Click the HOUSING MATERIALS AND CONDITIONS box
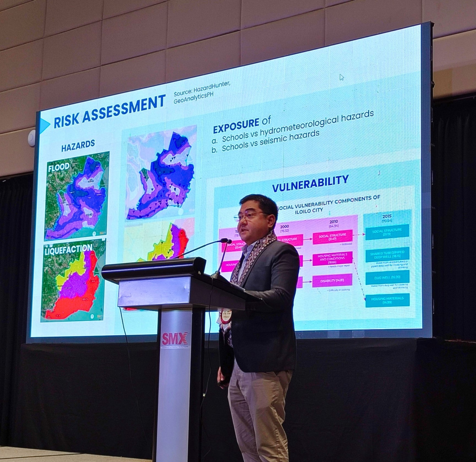Image resolution: width=476 pixels, height=462 pixels. pyautogui.click(x=333, y=258)
